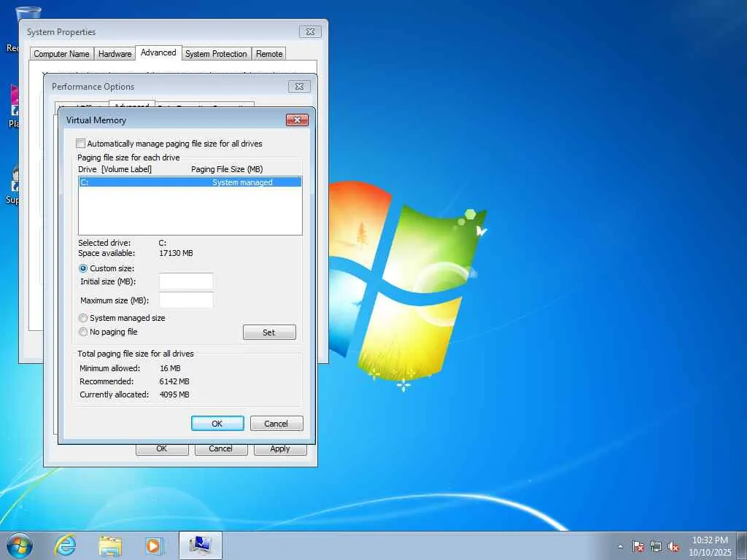This screenshot has height=560, width=747.
Task: Open the System Protection tab
Action: pos(216,54)
